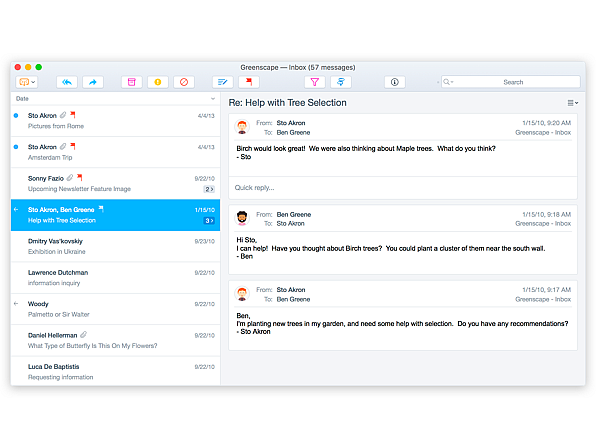Open Dmitry Vas'kovskiy Exhibition in Ukraine email
This screenshot has height=447, width=596.
click(x=116, y=246)
